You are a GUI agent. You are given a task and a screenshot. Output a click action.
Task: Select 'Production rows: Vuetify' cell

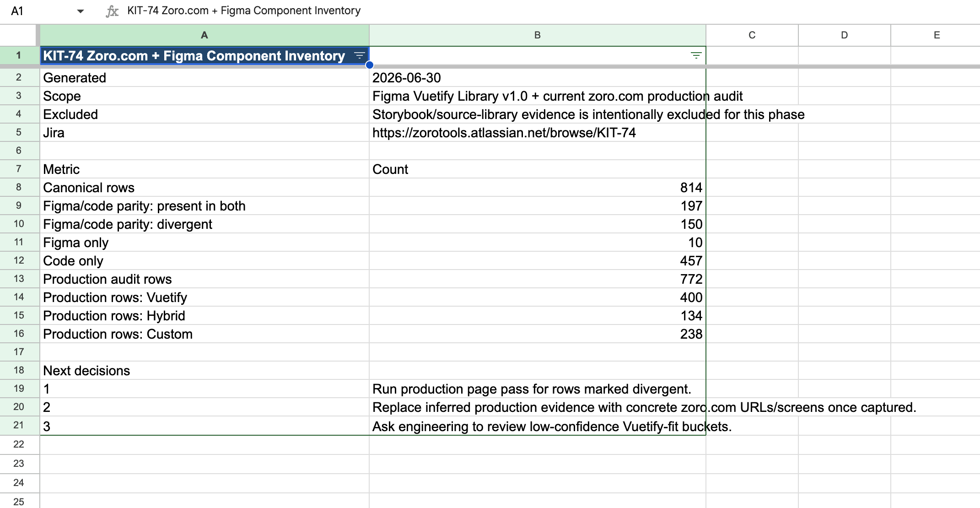point(205,297)
